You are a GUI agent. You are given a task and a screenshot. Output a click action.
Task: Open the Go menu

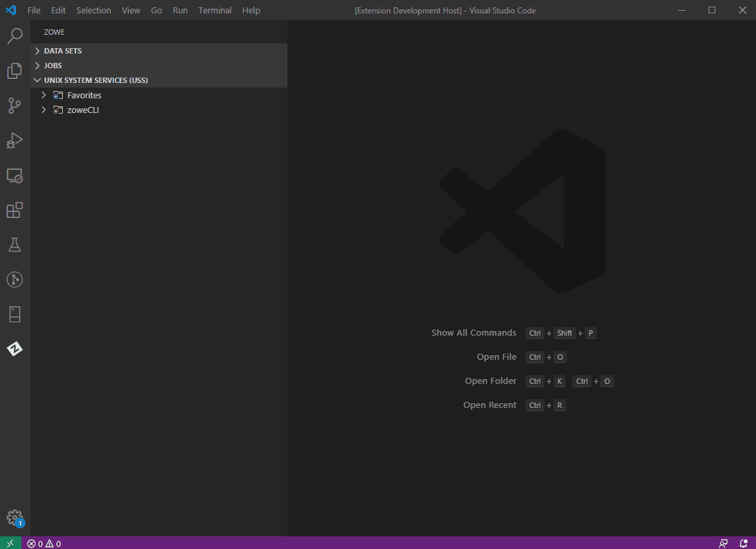[x=156, y=10]
